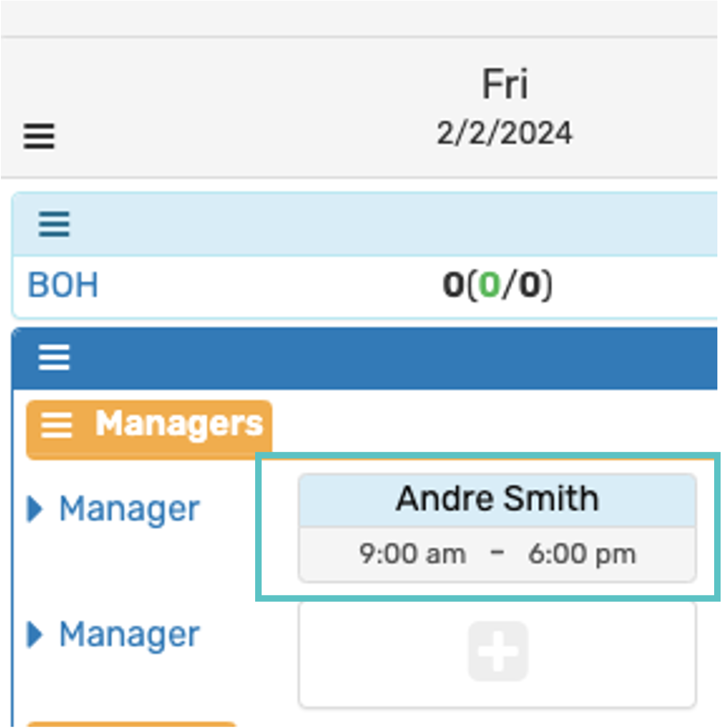This screenshot has width=722, height=728.
Task: Expand the first Manager row arrow
Action: [35, 509]
